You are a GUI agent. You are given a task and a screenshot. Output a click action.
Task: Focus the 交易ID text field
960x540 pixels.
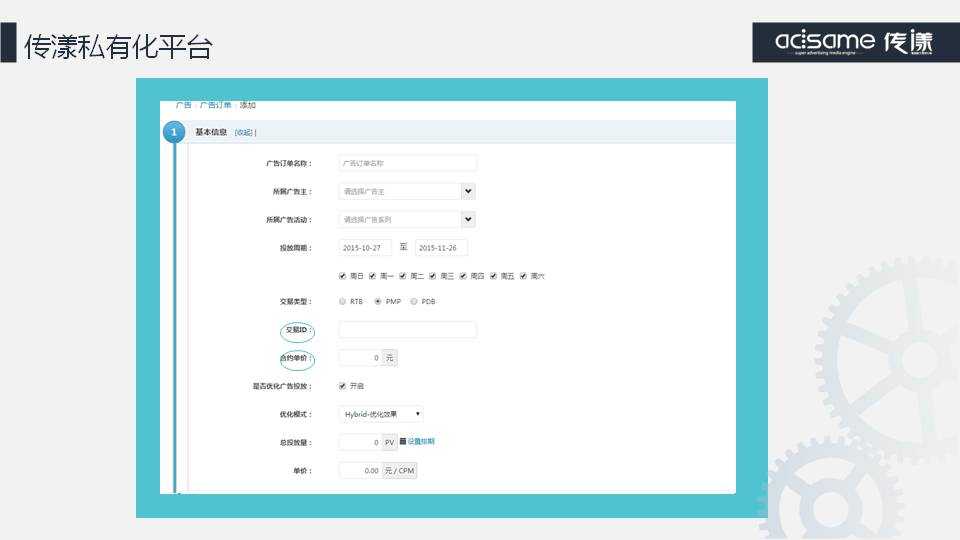[407, 330]
